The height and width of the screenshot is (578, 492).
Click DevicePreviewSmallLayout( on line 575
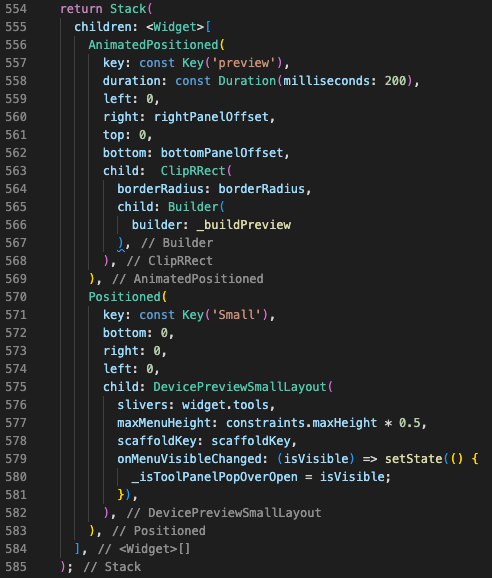243,387
